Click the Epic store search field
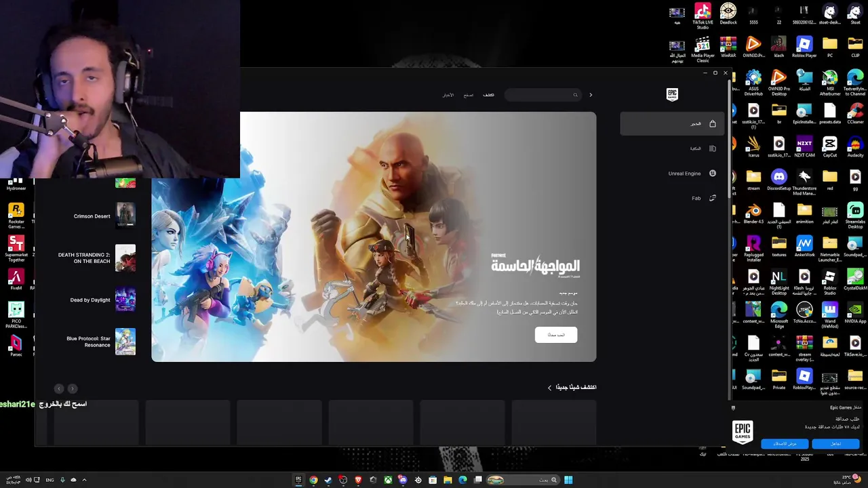Viewport: 868px width, 488px height. coord(542,95)
